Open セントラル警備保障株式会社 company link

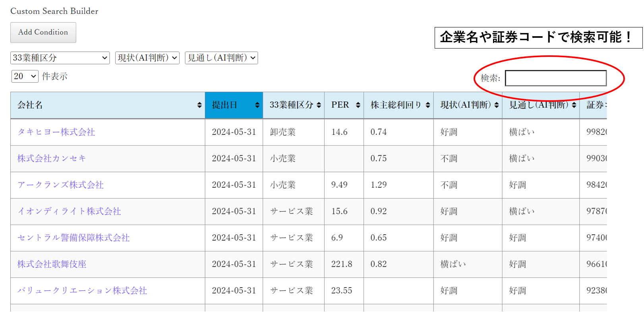point(73,238)
